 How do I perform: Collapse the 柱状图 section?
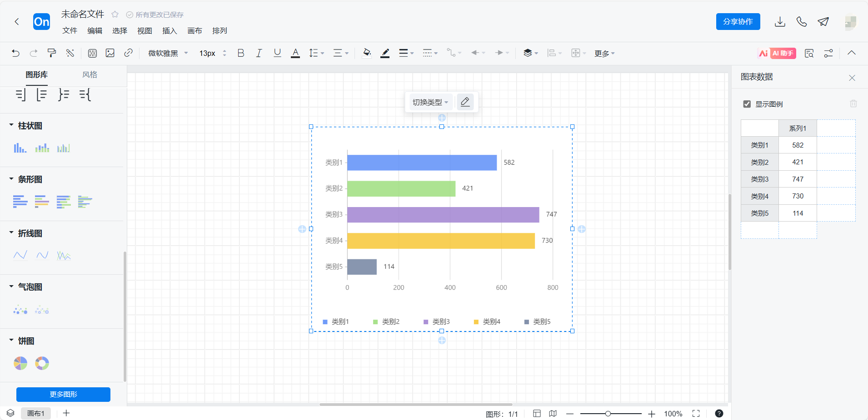tap(11, 125)
